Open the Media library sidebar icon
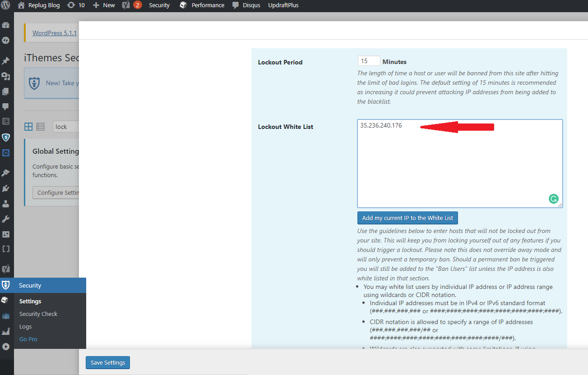588x375 pixels. point(6,76)
